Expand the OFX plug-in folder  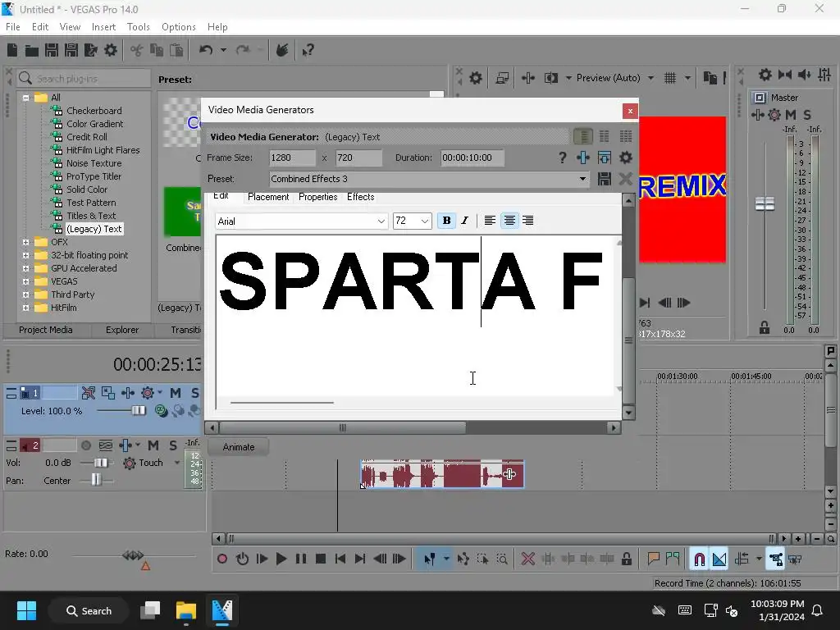point(25,242)
